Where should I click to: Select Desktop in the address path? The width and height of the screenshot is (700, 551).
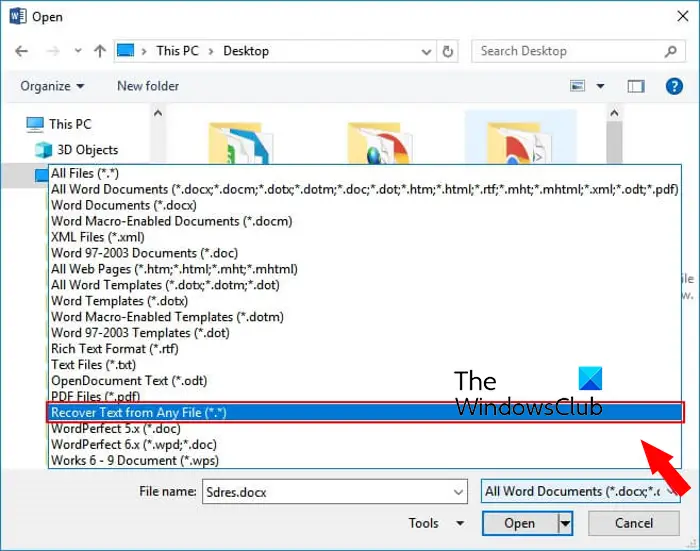tap(246, 51)
